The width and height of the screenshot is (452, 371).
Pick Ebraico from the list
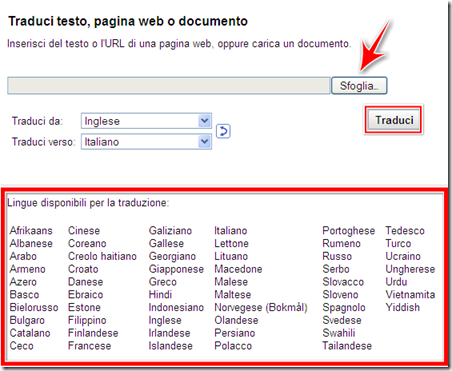tap(86, 294)
